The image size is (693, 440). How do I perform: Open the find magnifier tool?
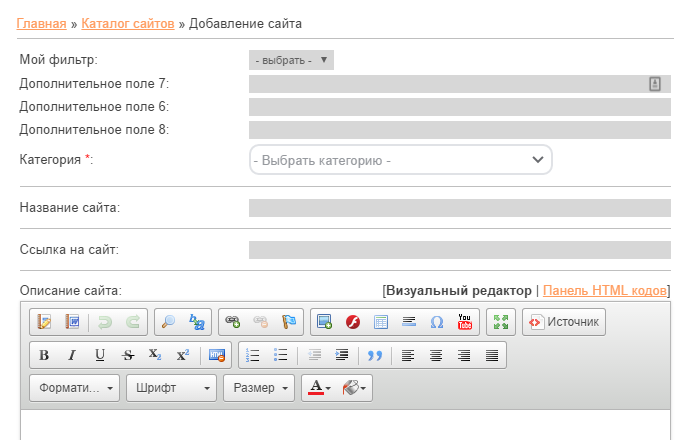coord(168,322)
